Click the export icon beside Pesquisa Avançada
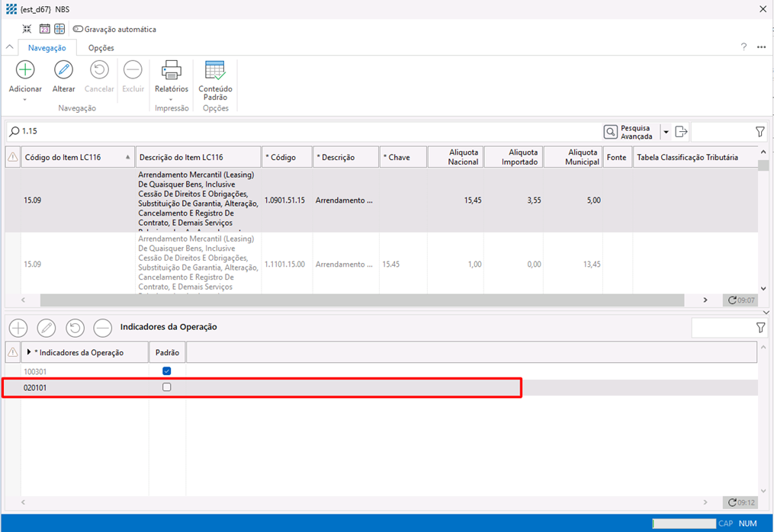Image resolution: width=774 pixels, height=532 pixels. [682, 132]
